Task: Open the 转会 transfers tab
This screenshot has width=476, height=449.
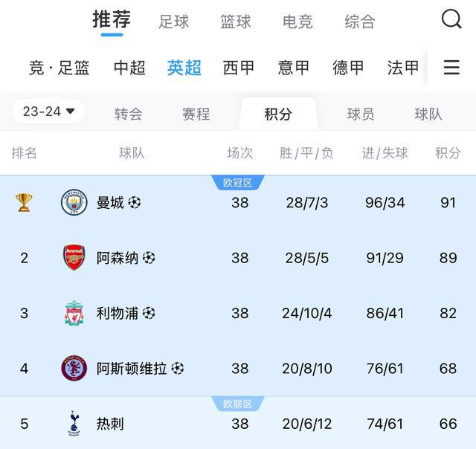Action: click(128, 114)
